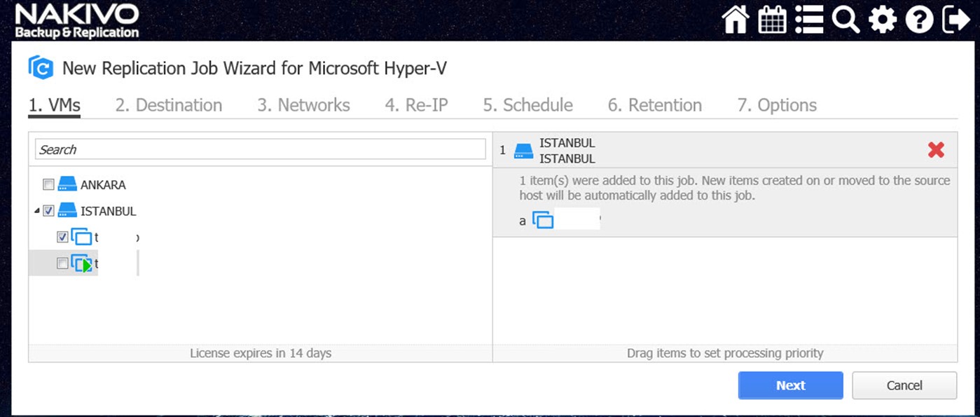Go to the 4. Re-IP step
Image resolution: width=980 pixels, height=417 pixels.
coord(417,105)
